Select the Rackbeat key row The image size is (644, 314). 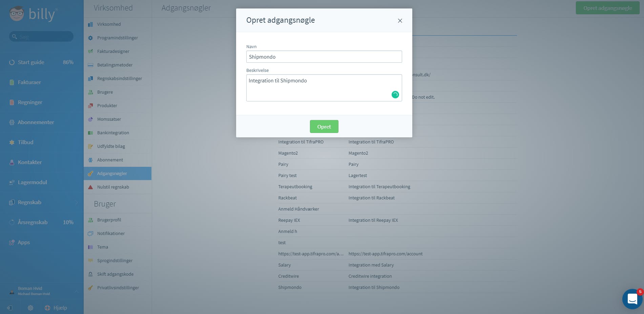397,198
